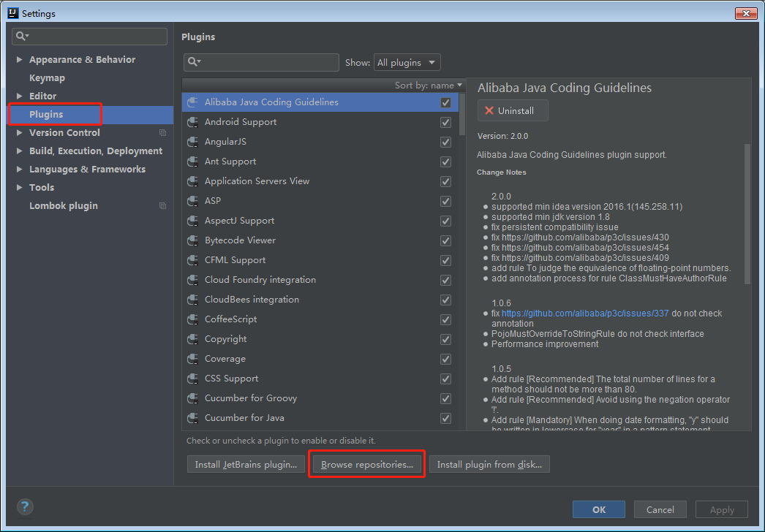The width and height of the screenshot is (765, 532).
Task: Expand the Editor settings node
Action: (x=19, y=96)
